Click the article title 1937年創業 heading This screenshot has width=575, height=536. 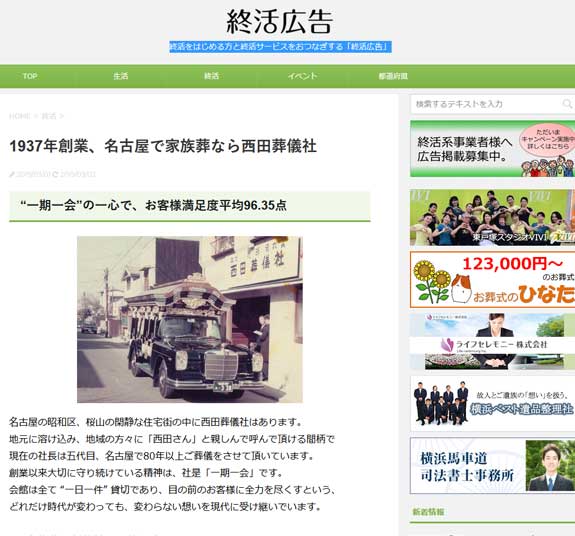163,146
